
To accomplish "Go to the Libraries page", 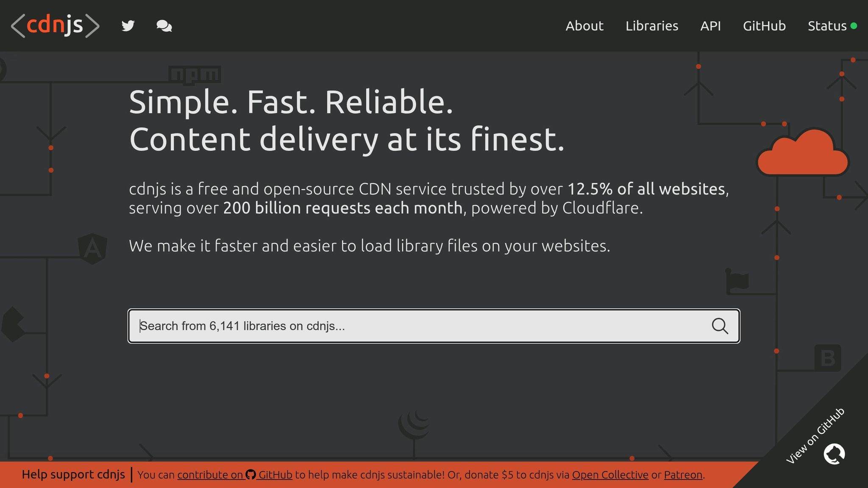I will coord(651,26).
